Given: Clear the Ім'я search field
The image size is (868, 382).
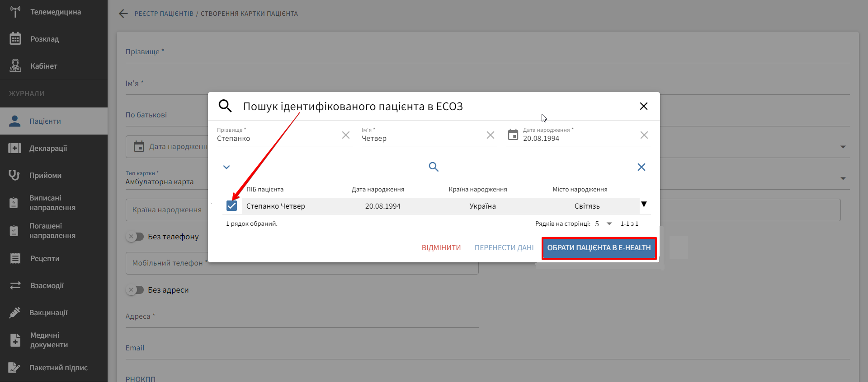Looking at the screenshot, I should (x=491, y=135).
